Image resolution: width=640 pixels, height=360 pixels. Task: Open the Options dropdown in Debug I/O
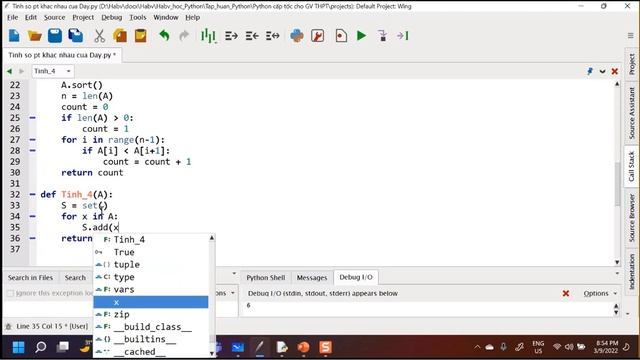point(600,293)
